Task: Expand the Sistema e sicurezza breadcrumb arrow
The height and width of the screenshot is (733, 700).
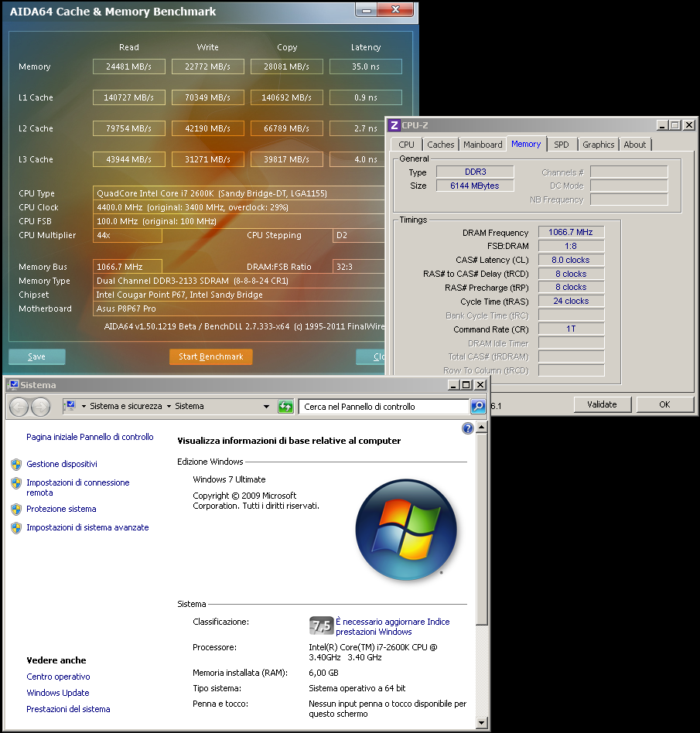Action: point(169,407)
